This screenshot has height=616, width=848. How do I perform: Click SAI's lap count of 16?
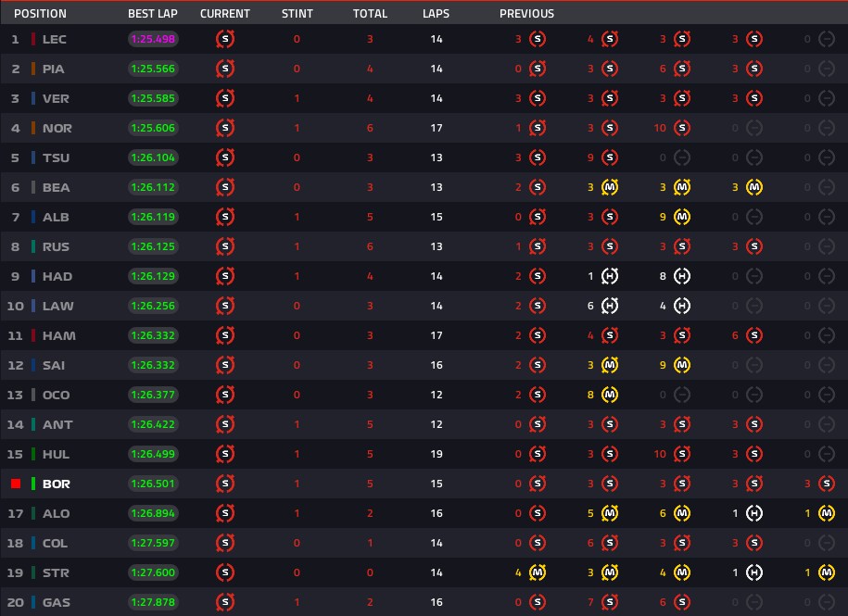pos(437,365)
